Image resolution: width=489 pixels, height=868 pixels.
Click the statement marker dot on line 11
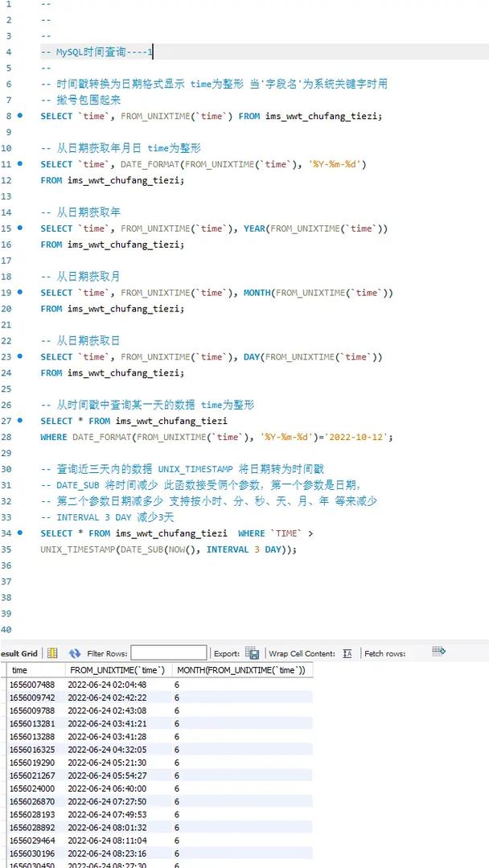pos(20,164)
